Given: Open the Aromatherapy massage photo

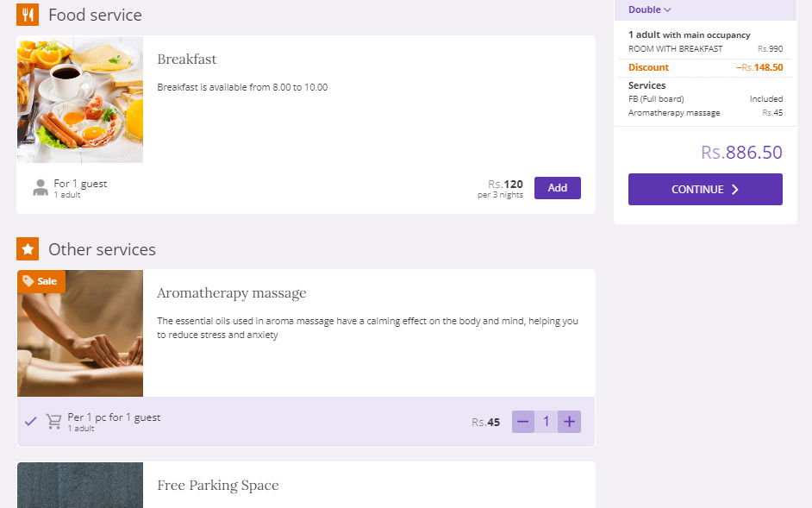Looking at the screenshot, I should tap(80, 336).
